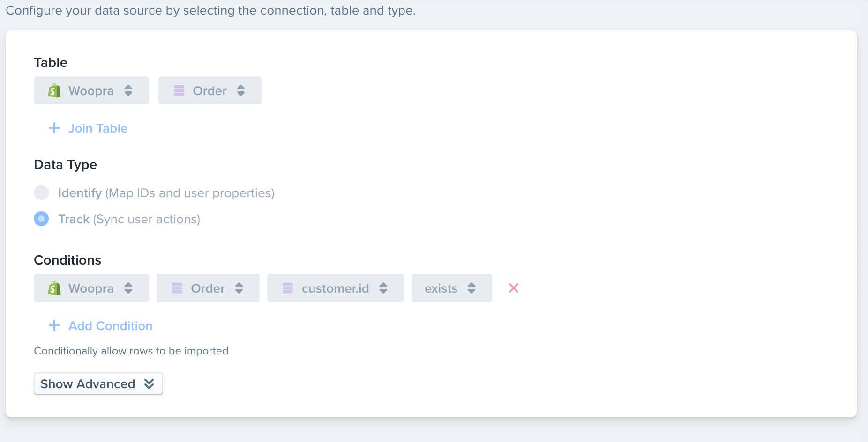
Task: Click the table icon beside Order in Table section
Action: (x=179, y=90)
